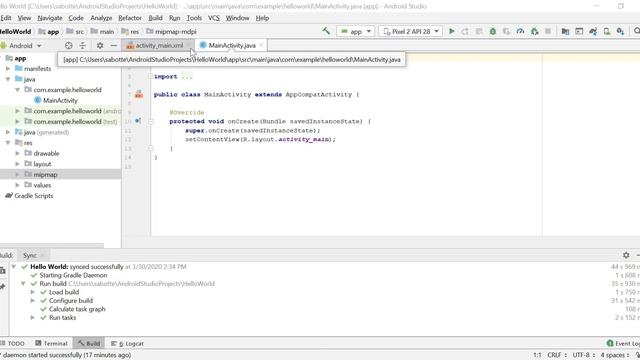Viewport: 640px width, 360px height.
Task: Close the MainActivity.java tab
Action: coord(261,45)
